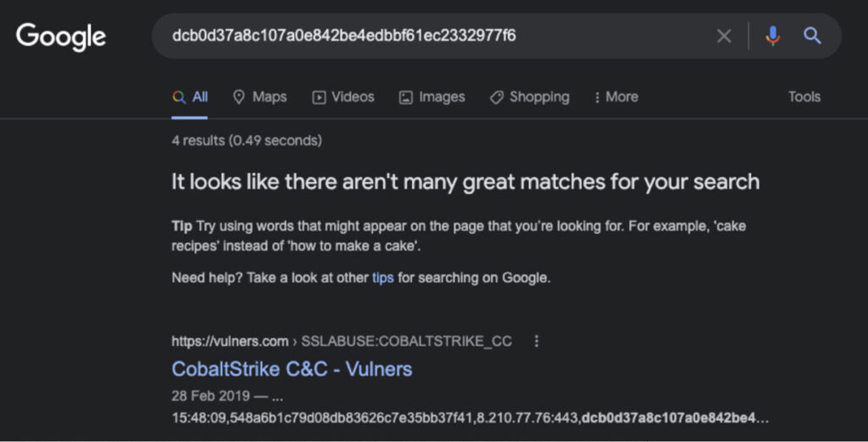Screen dimensions: 868x442
Task: Click the magnifying glass search icon
Action: tap(812, 36)
